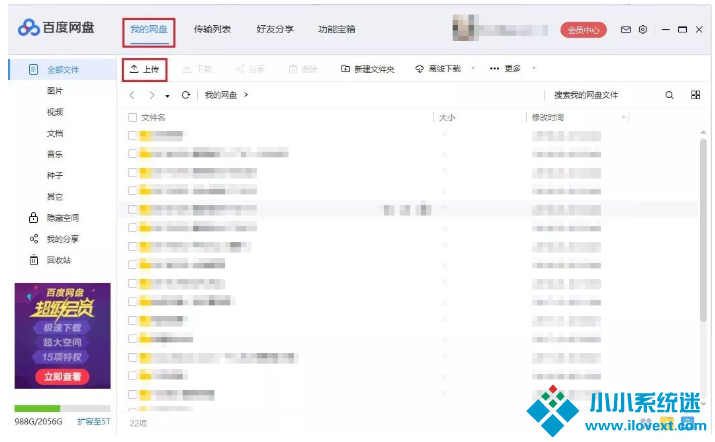This screenshot has width=715, height=442.
Task: Select 文档 category
Action: pos(55,133)
